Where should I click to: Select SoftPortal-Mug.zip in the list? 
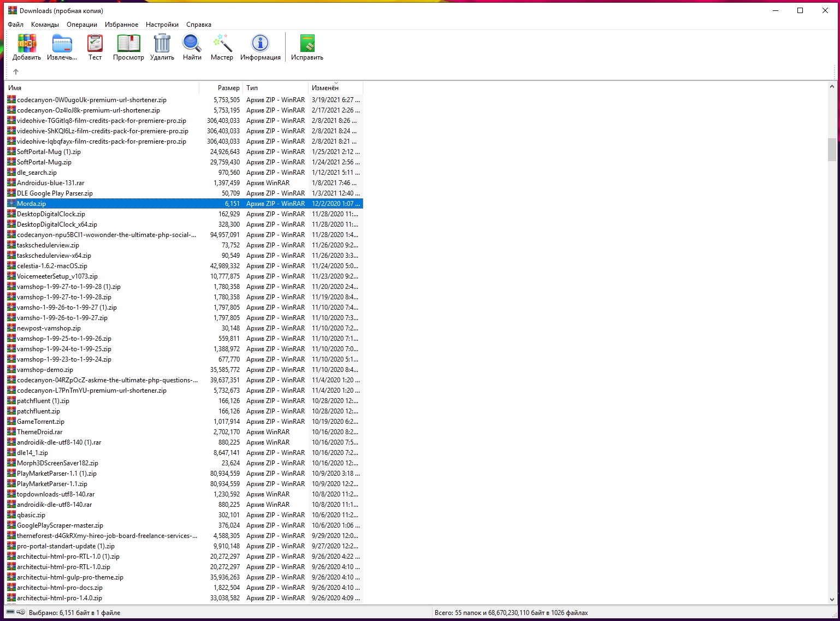tap(185, 162)
